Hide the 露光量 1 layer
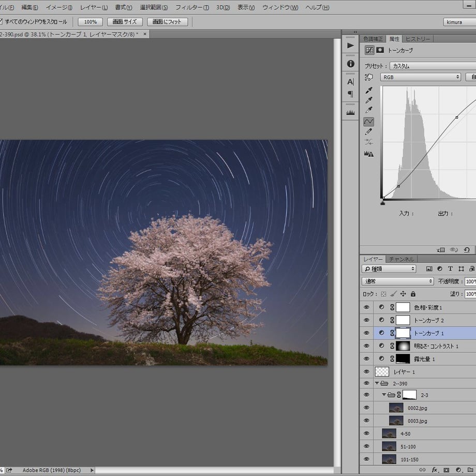Image resolution: width=476 pixels, height=476 pixels. pyautogui.click(x=366, y=359)
